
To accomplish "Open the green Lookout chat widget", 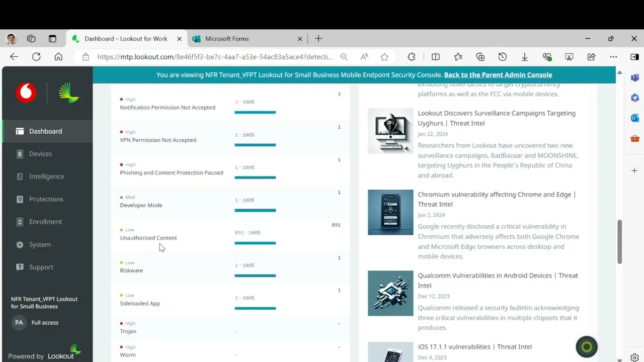I will coord(587,346).
